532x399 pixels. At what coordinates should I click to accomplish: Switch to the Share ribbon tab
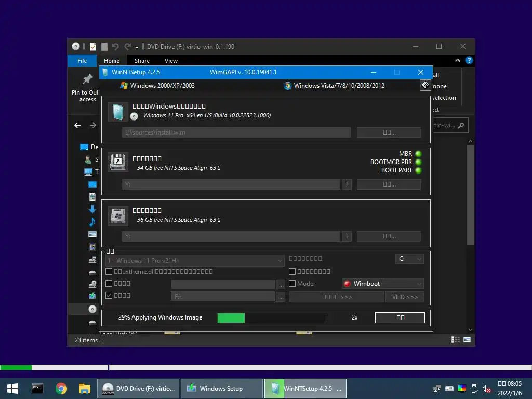[142, 61]
